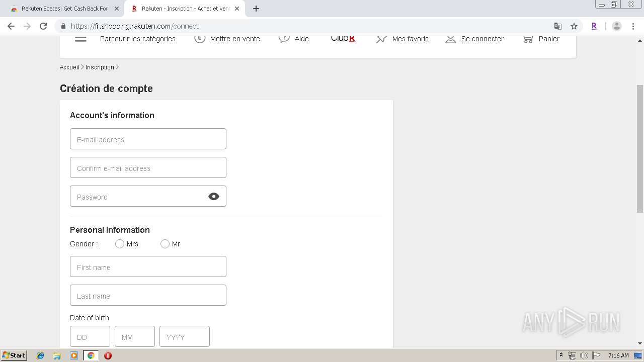Viewport: 644px width, 362px height.
Task: Click the YYYY year of birth field
Action: [x=185, y=336]
